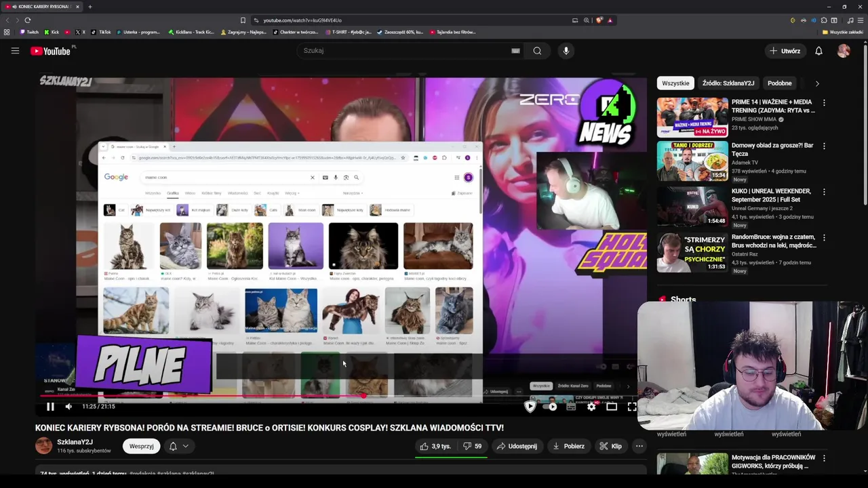868x488 pixels.
Task: Click the Pobierz download button
Action: tap(568, 446)
